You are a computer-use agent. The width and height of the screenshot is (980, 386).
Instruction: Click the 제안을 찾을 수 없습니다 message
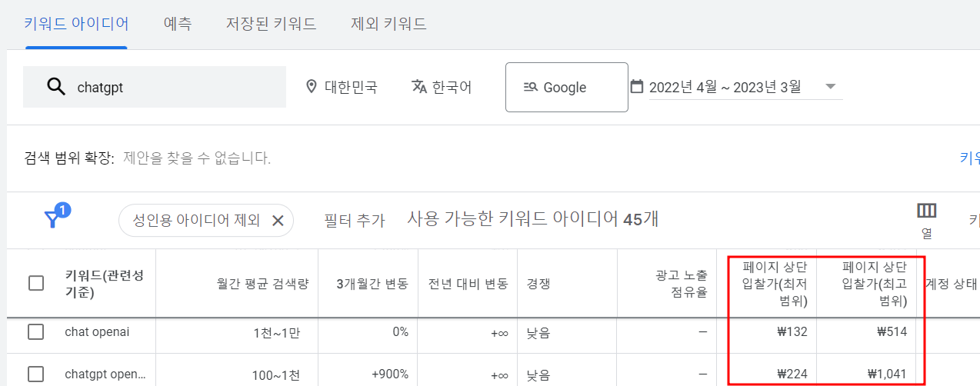tap(197, 158)
